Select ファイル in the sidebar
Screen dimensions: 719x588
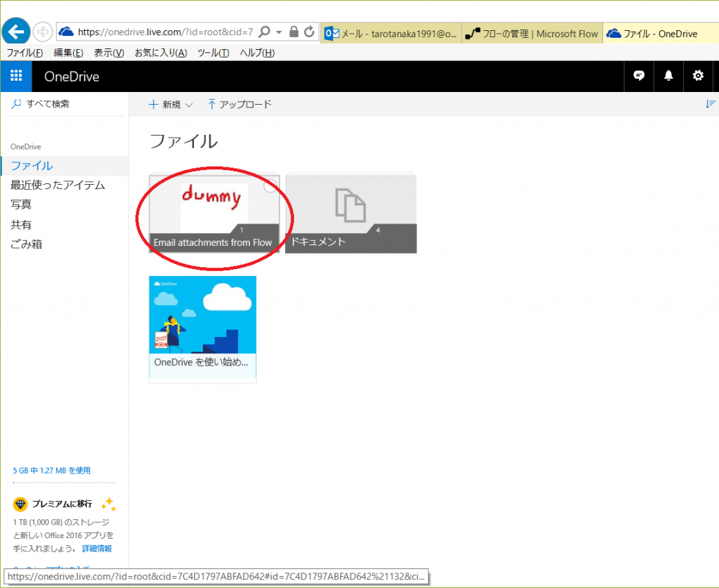[65, 166]
